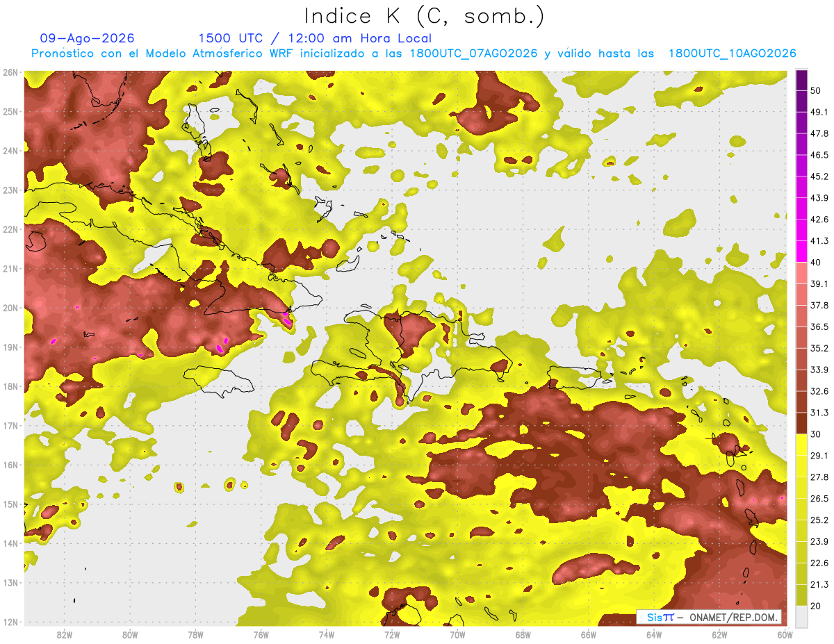
Task: Click the colorbar value '45.2'
Action: [x=819, y=176]
